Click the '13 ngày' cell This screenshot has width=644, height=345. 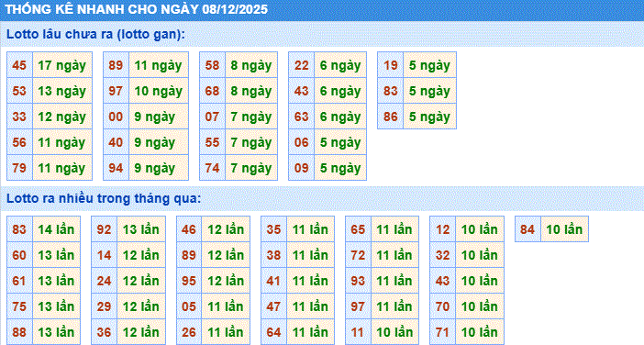(x=62, y=91)
